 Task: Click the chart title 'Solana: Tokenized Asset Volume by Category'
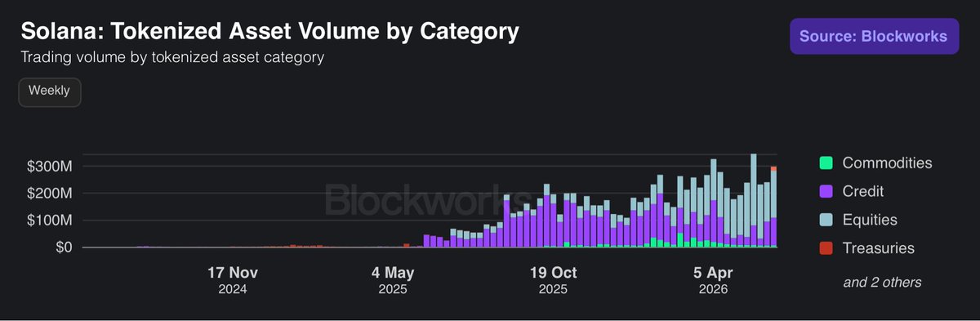coord(269,32)
